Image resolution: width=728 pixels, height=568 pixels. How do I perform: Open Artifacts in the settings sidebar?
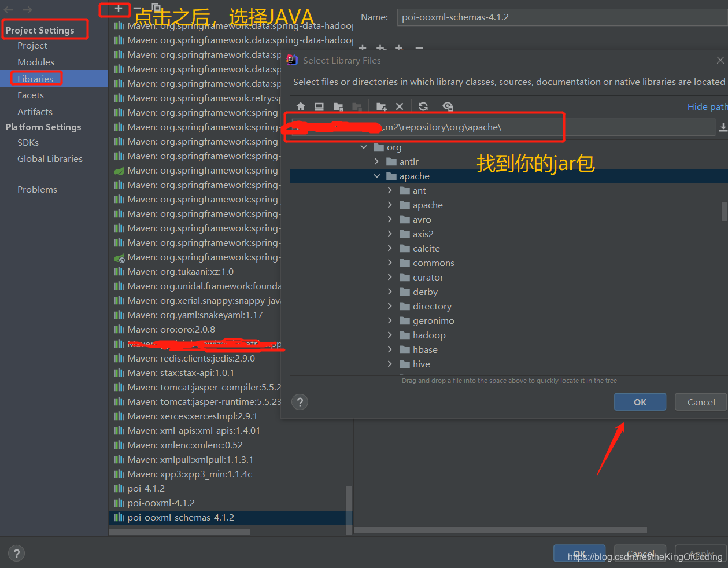click(35, 112)
